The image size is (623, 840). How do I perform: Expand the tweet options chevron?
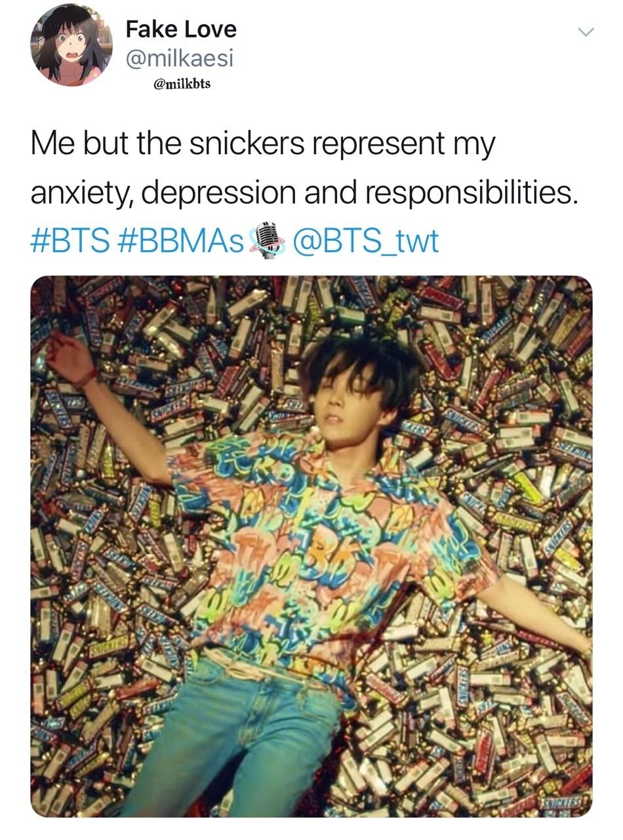[584, 33]
